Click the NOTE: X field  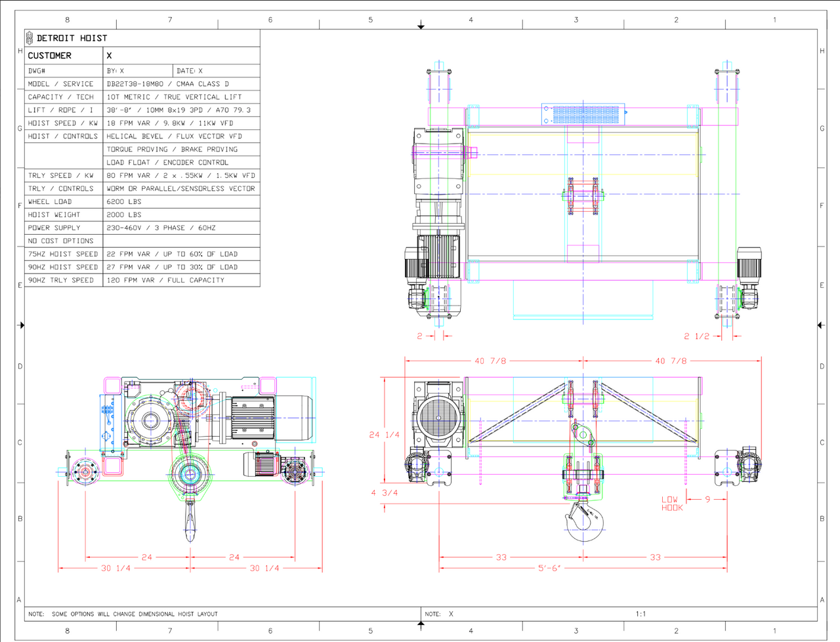click(439, 614)
